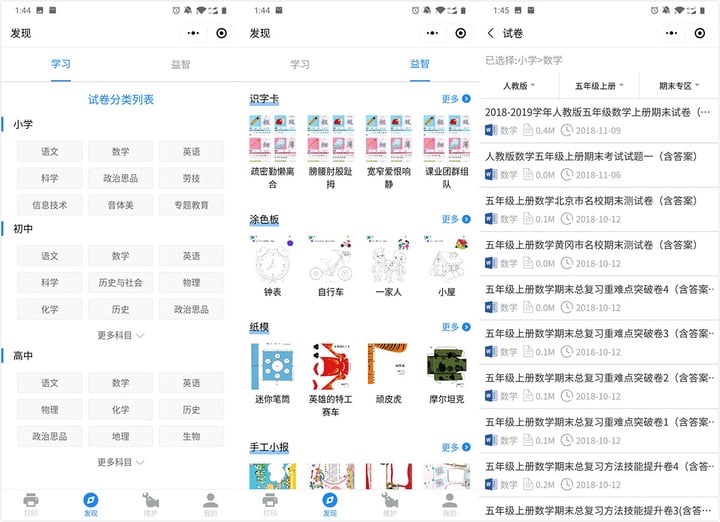Open 英雄的特工赛车 paper model thumbnail
Viewport: 720px width, 522px height.
[x=331, y=366]
